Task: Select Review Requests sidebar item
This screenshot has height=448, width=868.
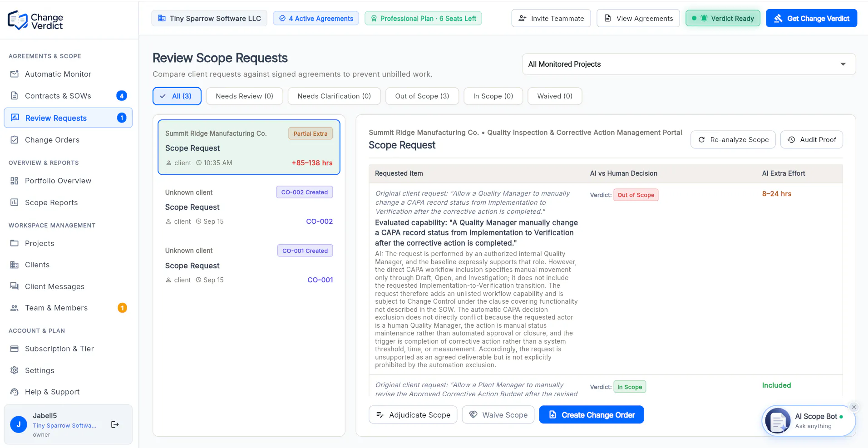Action: [68, 118]
